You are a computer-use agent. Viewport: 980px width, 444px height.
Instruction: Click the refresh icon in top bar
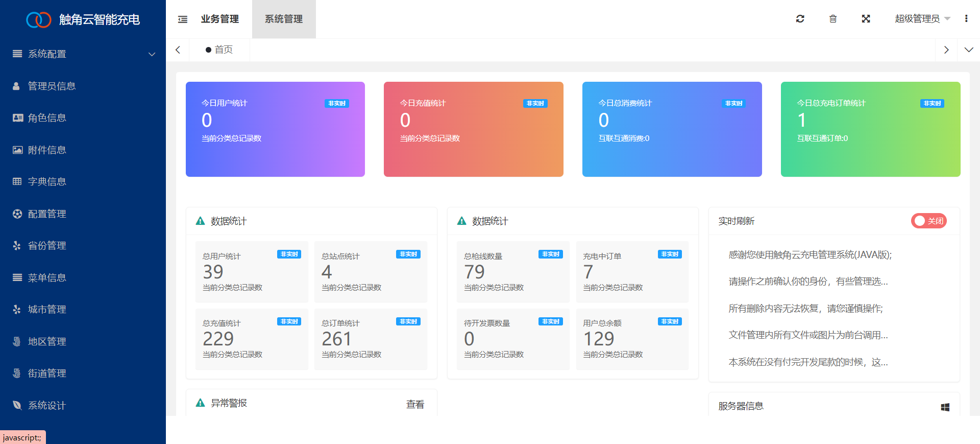pyautogui.click(x=800, y=19)
